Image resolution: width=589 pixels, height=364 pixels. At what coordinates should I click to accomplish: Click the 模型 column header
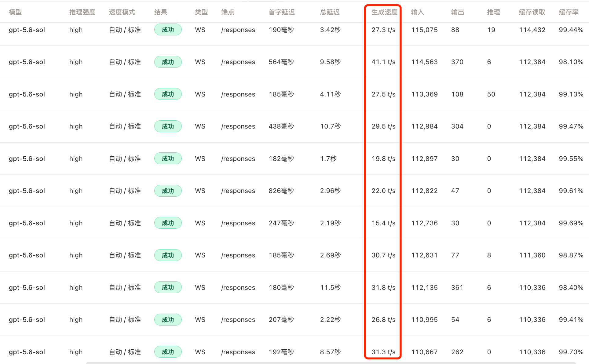click(15, 12)
